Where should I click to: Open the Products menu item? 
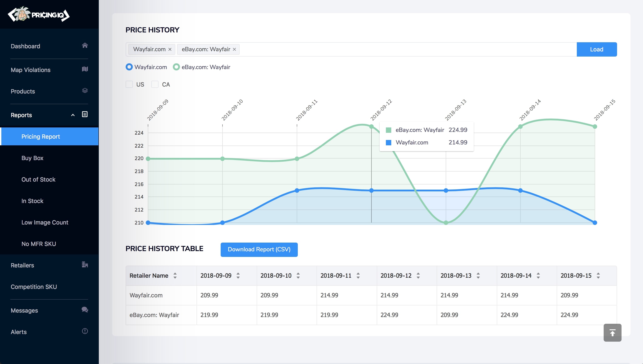tap(49, 91)
